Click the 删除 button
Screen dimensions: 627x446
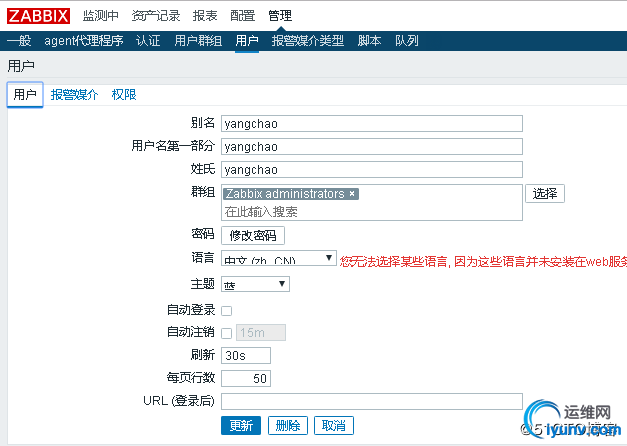pos(288,426)
